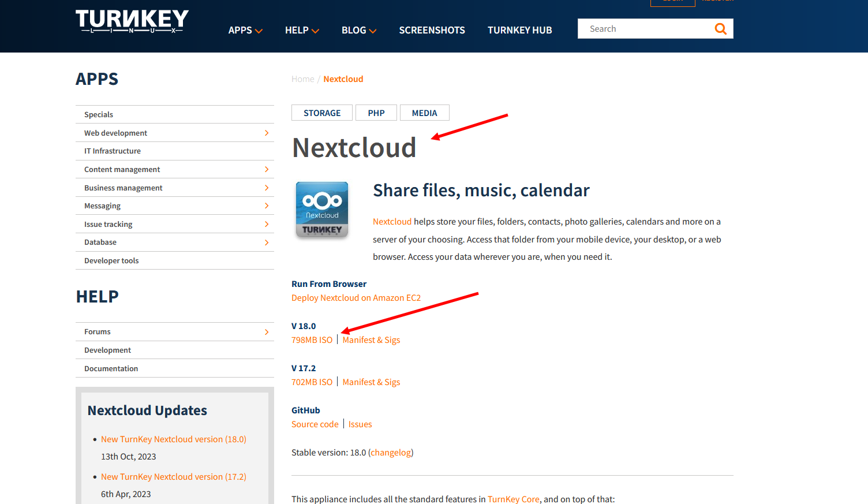868x504 pixels.
Task: Click the 6th Apr, 2023 date text
Action: tap(126, 494)
